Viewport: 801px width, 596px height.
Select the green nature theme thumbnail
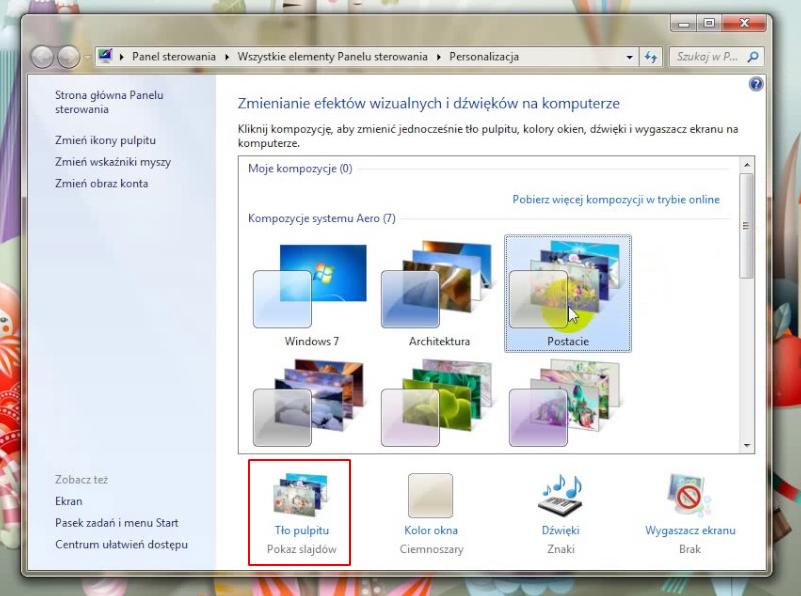[439, 403]
